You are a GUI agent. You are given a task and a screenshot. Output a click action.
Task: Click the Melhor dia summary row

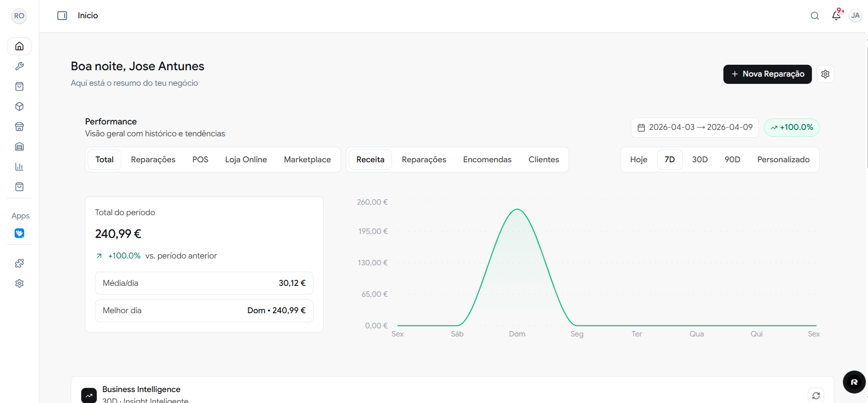(204, 310)
